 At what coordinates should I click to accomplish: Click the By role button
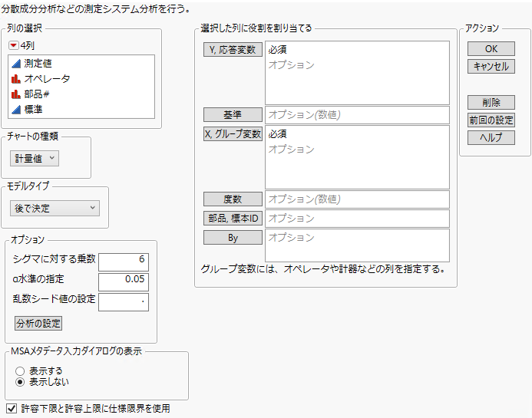(x=233, y=238)
